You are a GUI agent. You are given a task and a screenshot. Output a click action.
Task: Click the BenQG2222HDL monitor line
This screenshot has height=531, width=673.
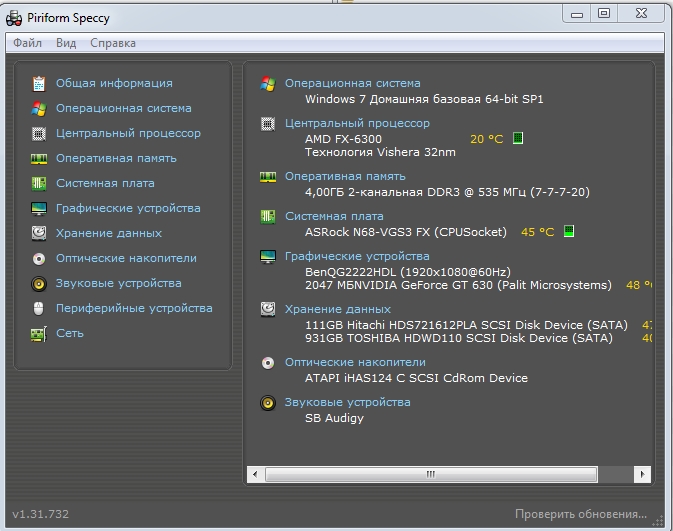tap(408, 272)
